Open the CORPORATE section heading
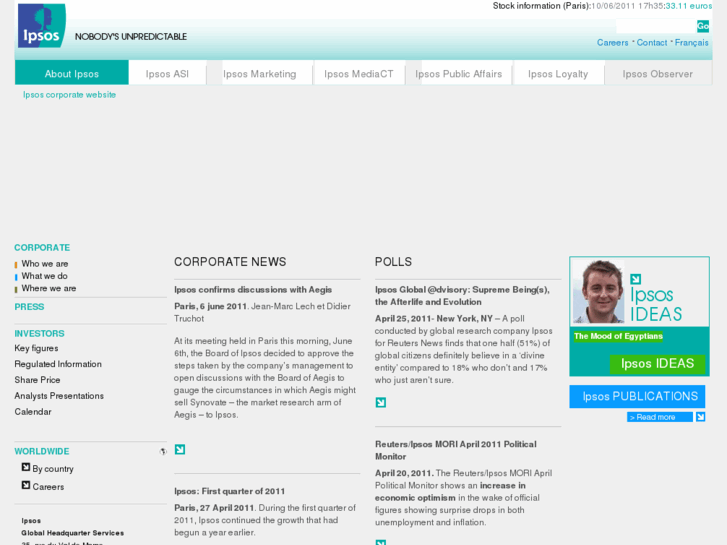Screen dimensions: 727x545 [x=42, y=248]
